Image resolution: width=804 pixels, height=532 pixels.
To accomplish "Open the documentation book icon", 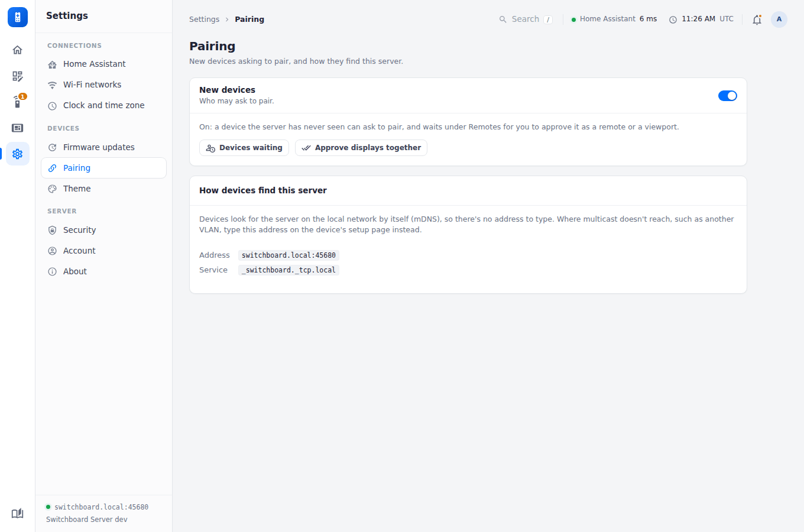I will pyautogui.click(x=18, y=513).
